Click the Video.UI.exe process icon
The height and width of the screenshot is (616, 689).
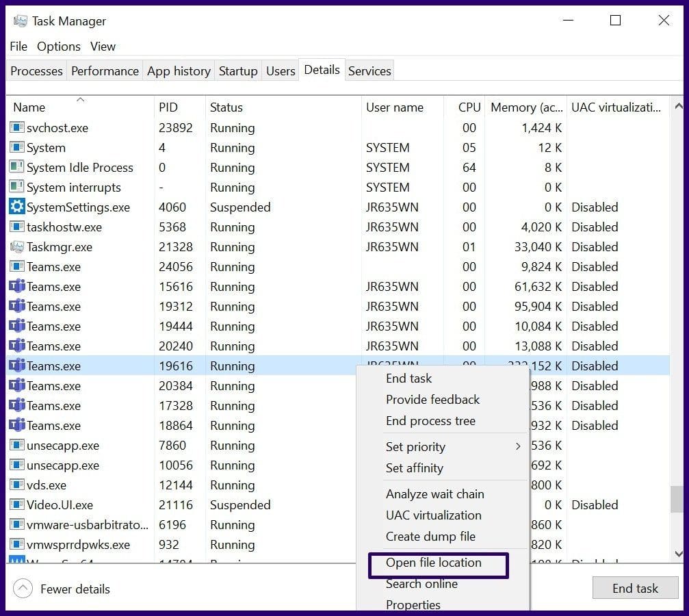click(x=16, y=504)
